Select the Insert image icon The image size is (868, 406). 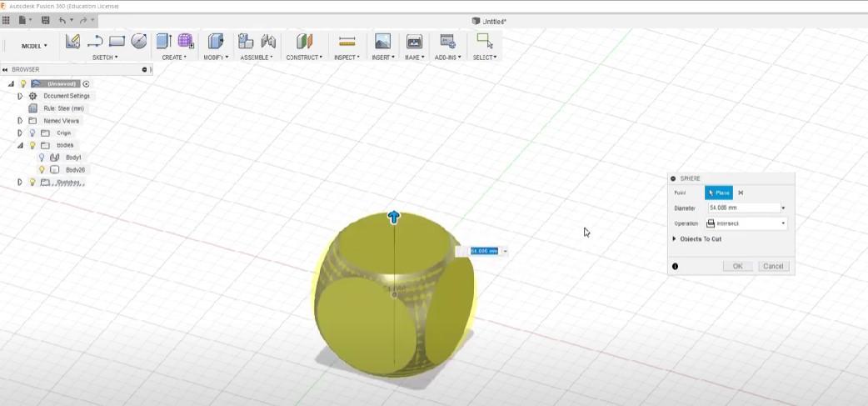382,42
